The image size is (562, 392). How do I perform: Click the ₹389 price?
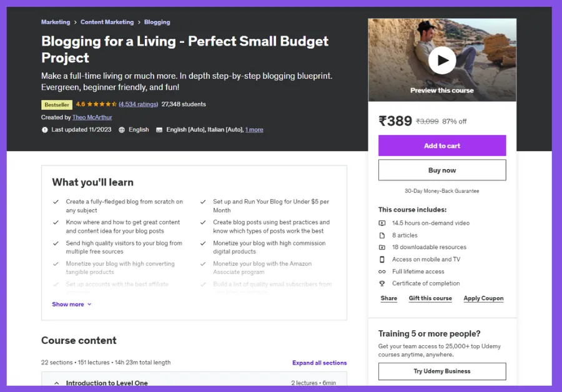(395, 121)
